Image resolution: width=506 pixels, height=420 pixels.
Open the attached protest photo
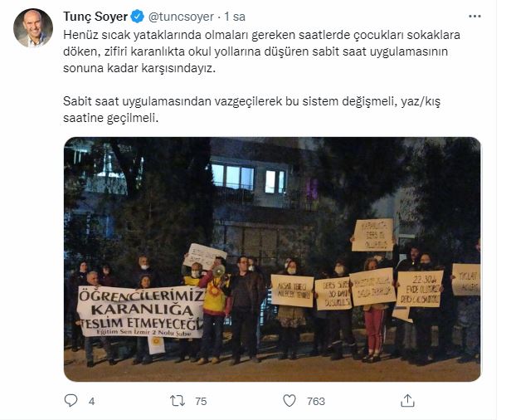pos(272,259)
